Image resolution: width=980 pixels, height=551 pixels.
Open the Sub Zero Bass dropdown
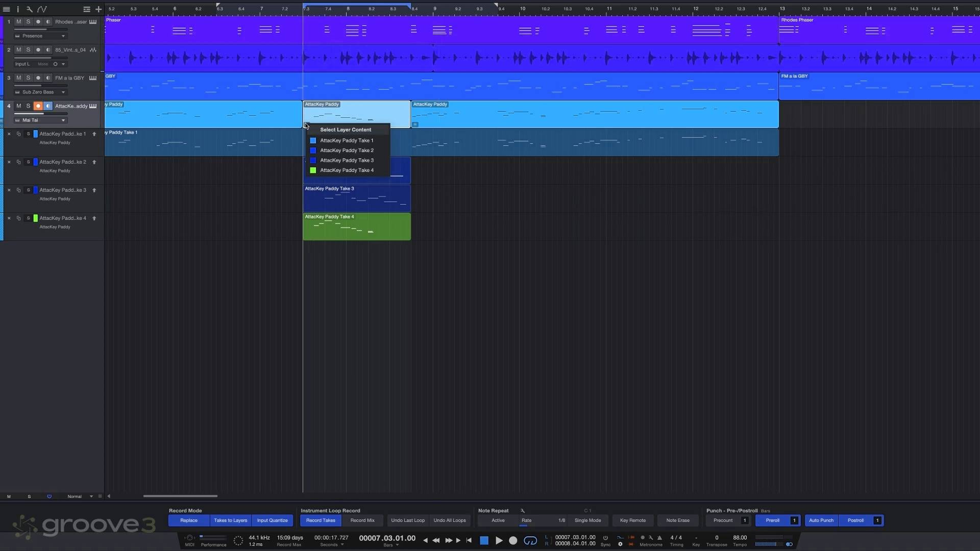point(63,92)
